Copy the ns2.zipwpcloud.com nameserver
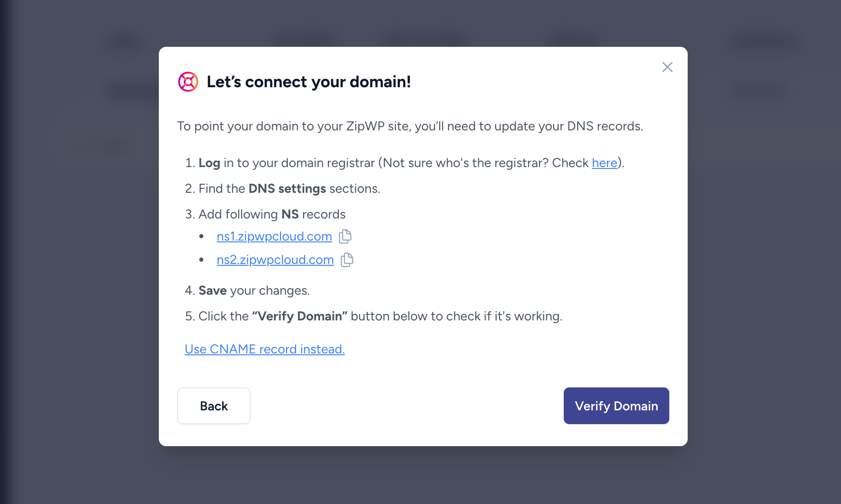The width and height of the screenshot is (841, 504). coord(347,260)
